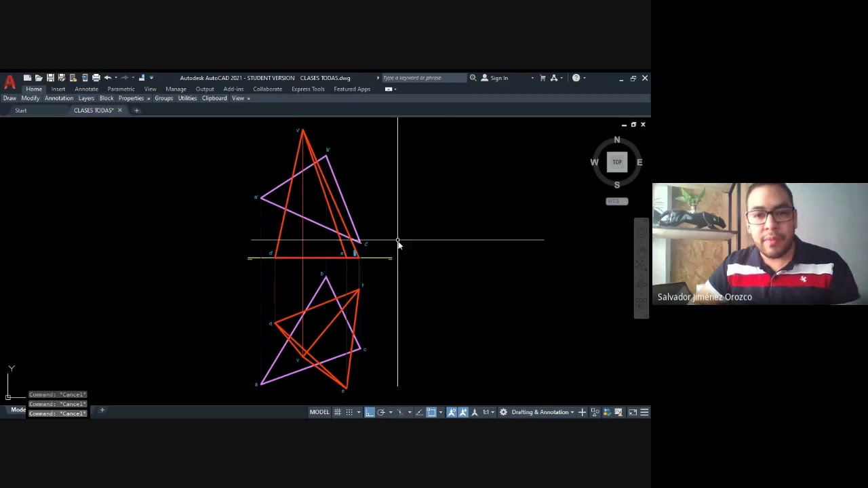Click the search magnifier icon
The image size is (868, 488).
(473, 78)
